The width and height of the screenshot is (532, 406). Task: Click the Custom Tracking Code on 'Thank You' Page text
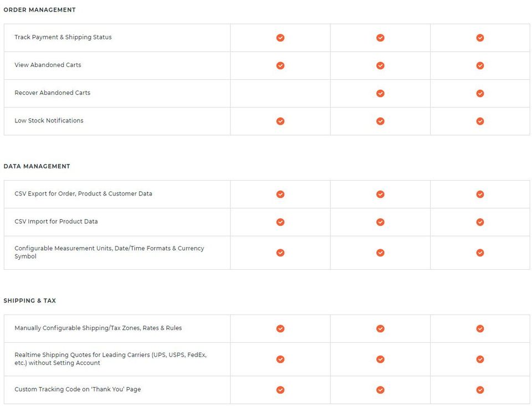[78, 389]
